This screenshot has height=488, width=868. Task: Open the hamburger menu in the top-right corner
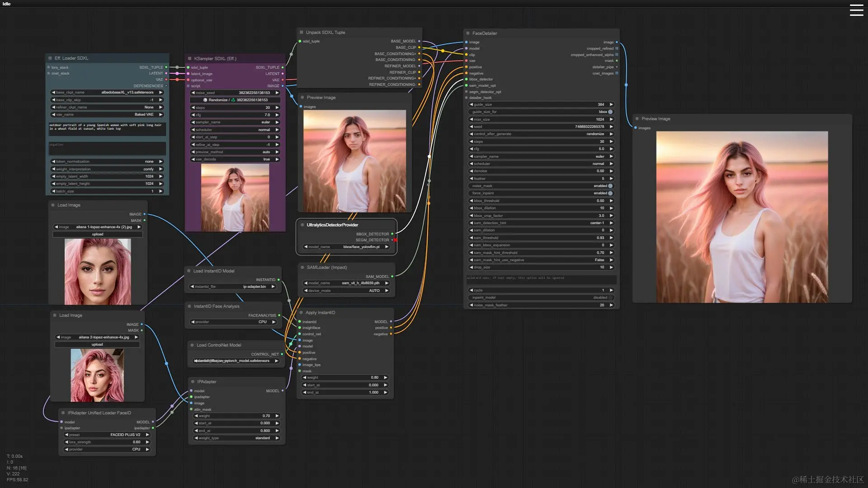(856, 10)
